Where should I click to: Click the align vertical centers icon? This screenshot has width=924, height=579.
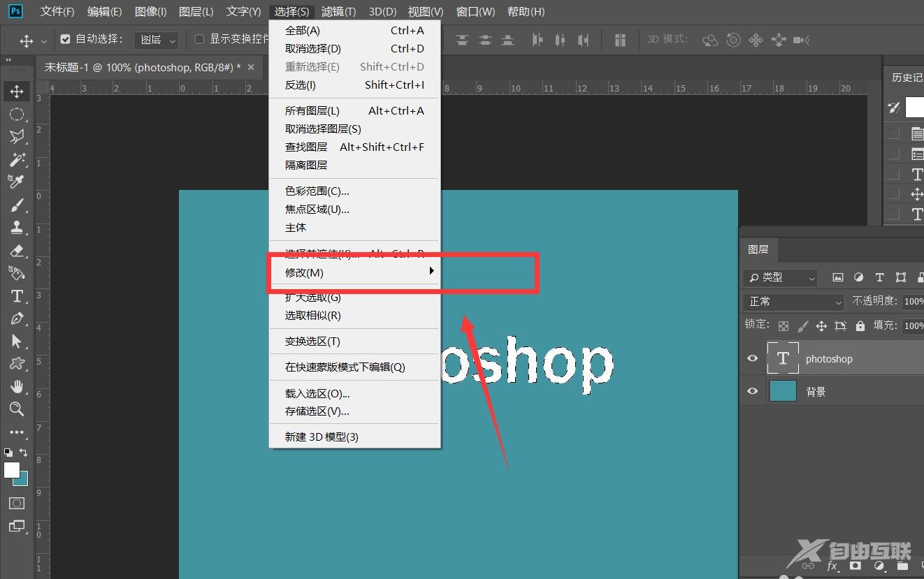click(x=485, y=40)
